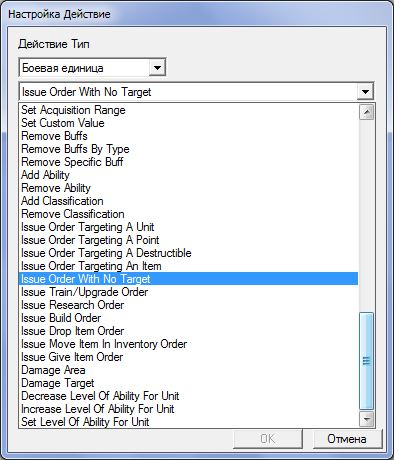Select the highlighted Issue Order With No Target item

188,279
